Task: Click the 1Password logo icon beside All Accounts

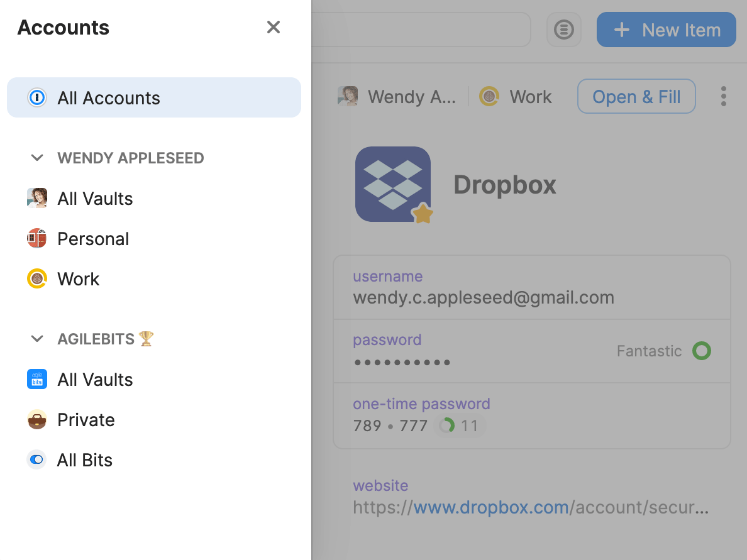Action: click(36, 97)
